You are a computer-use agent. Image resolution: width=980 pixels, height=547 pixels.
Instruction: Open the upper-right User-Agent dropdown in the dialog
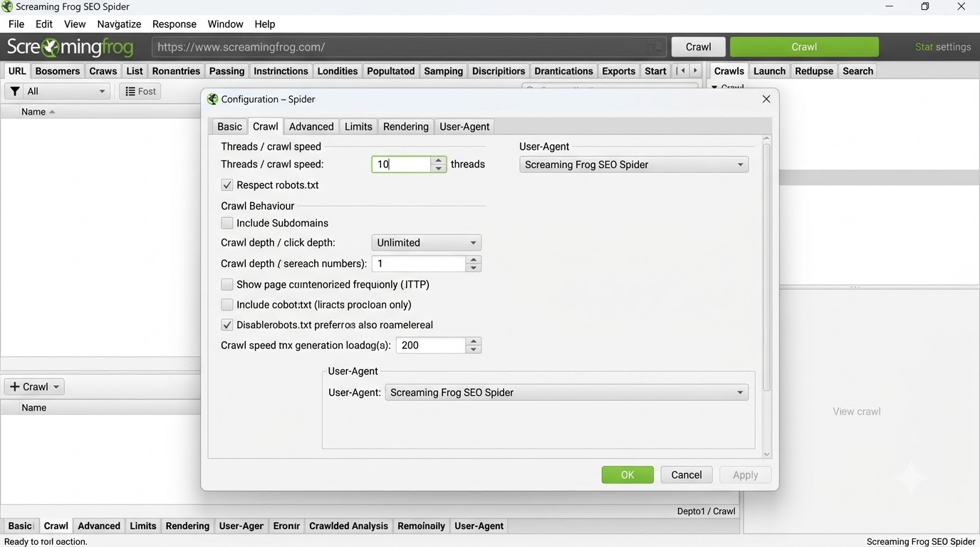(x=634, y=165)
